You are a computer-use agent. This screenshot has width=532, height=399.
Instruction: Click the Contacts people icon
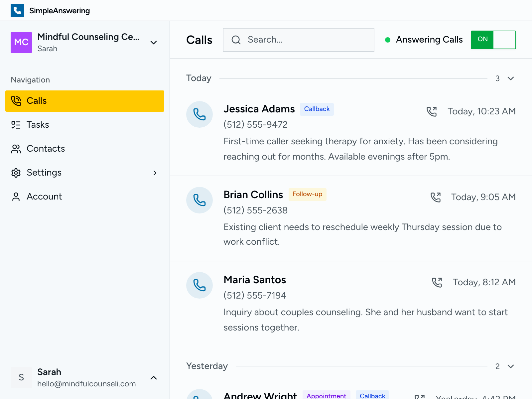[15, 149]
